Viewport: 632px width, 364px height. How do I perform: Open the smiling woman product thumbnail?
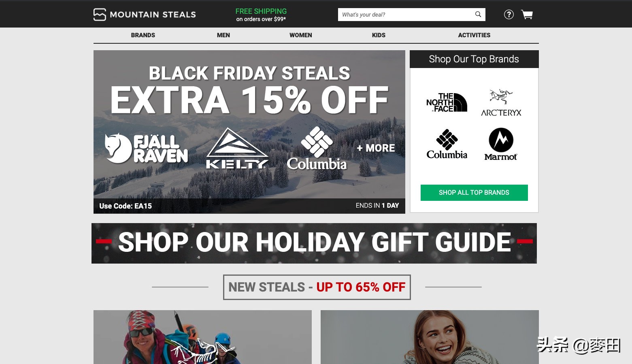pyautogui.click(x=430, y=337)
